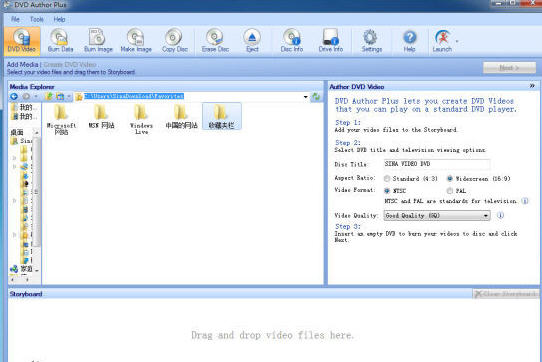
Task: Open the folder path dropdown
Action: point(306,97)
